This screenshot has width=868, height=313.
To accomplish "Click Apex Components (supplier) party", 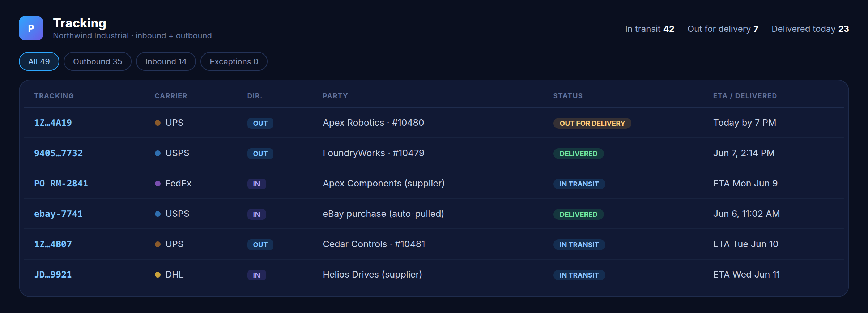I will click(x=384, y=184).
